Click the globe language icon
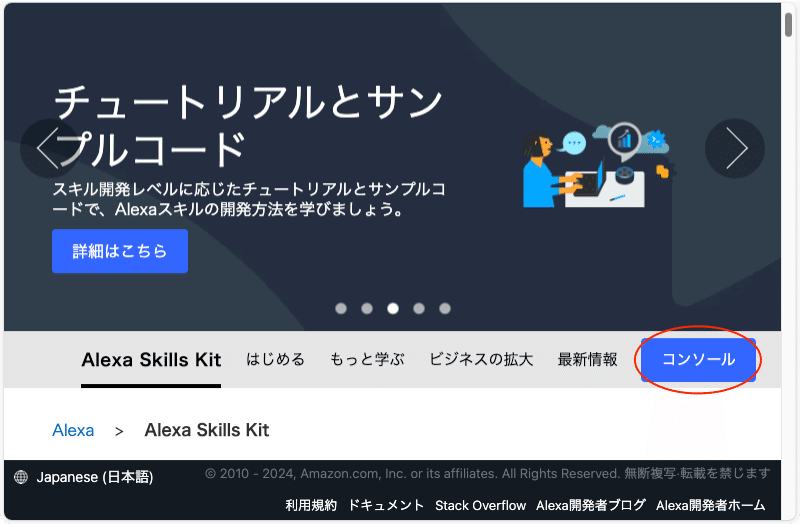 pyautogui.click(x=21, y=477)
